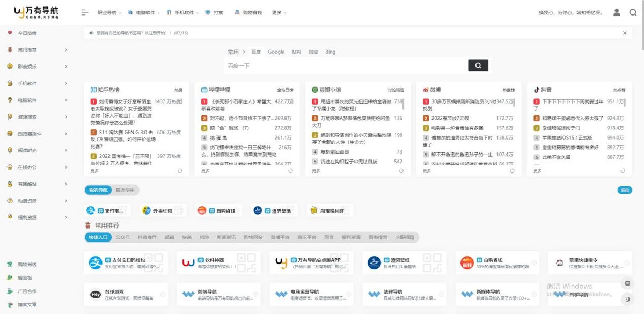644x314 pixels.
Task: Refresh the 知乎热榜 card
Action: [180, 171]
